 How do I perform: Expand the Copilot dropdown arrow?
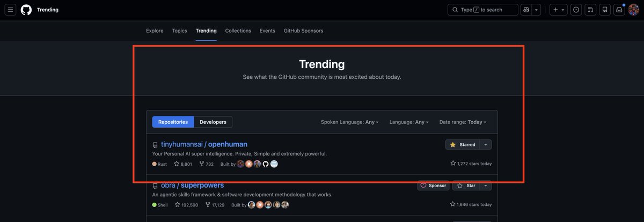pyautogui.click(x=536, y=10)
